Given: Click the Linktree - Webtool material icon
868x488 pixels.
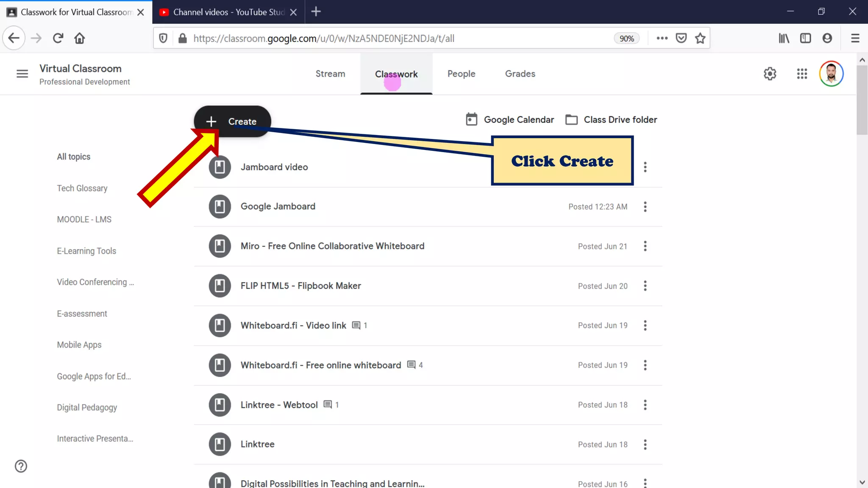Looking at the screenshot, I should tap(220, 405).
